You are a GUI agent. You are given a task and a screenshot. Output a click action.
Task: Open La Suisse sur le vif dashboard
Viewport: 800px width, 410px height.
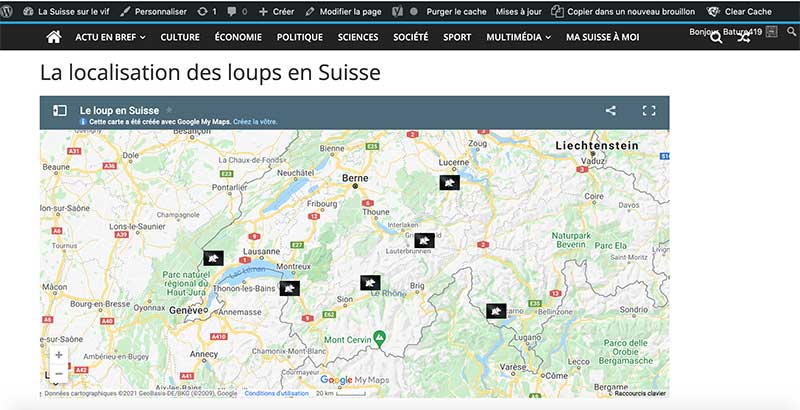pyautogui.click(x=66, y=11)
